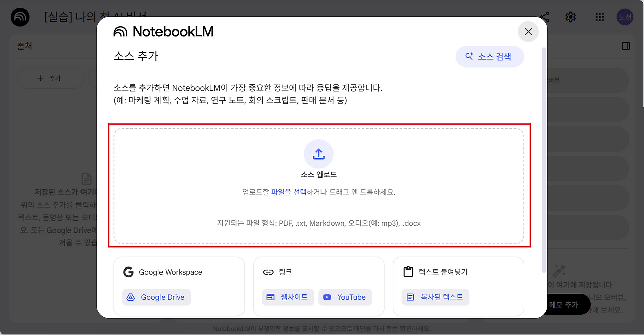Click the NotebookLM logo in the dialog
644x335 pixels.
(x=164, y=32)
